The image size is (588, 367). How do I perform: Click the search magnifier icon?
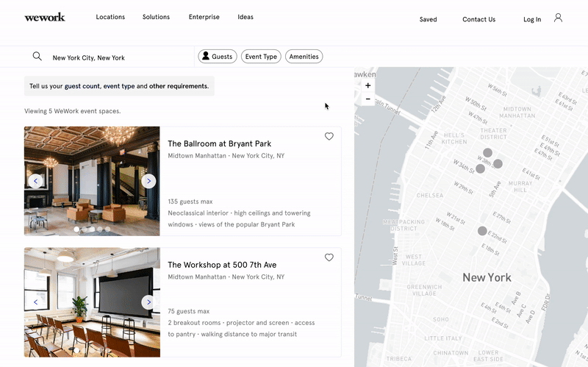pos(37,57)
